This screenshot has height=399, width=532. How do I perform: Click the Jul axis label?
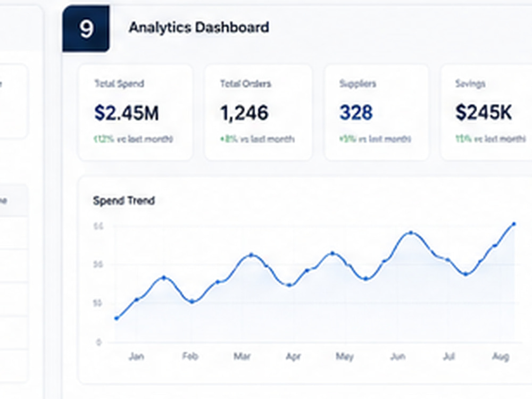(x=448, y=356)
